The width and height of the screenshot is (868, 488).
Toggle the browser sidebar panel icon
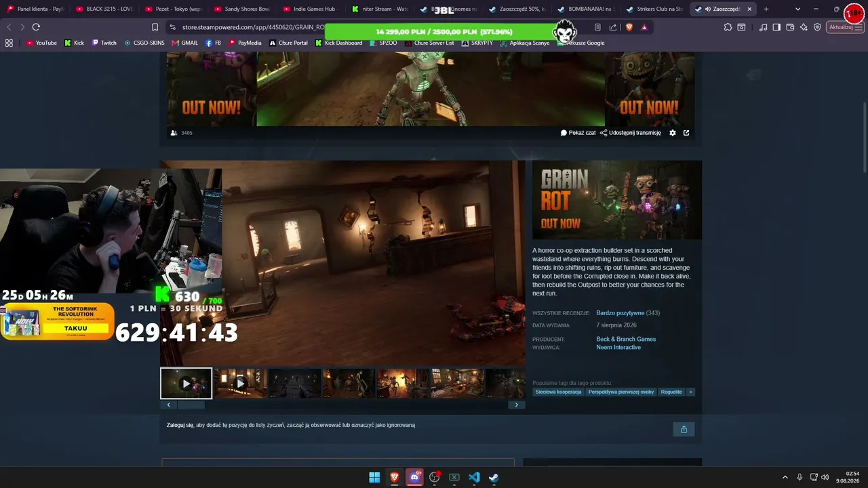click(x=776, y=27)
